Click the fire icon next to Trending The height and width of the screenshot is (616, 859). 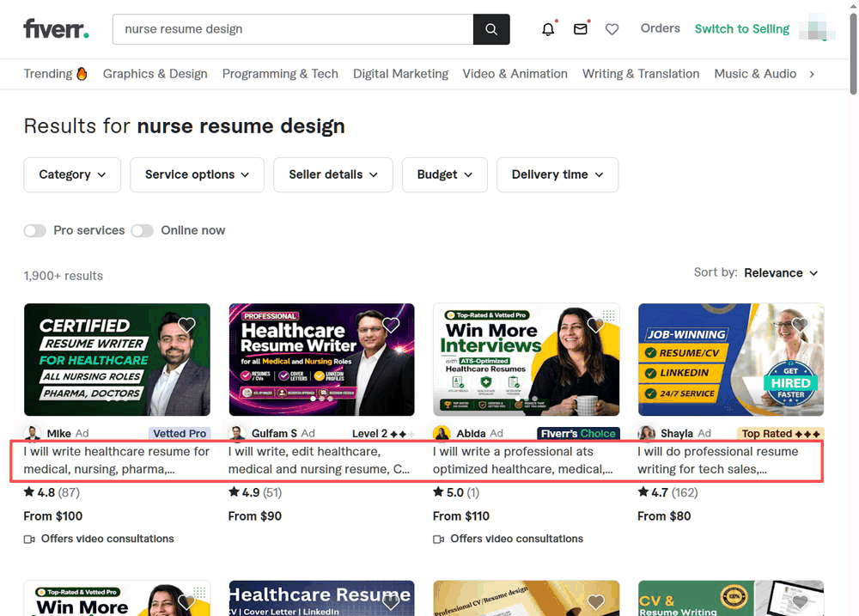(82, 73)
